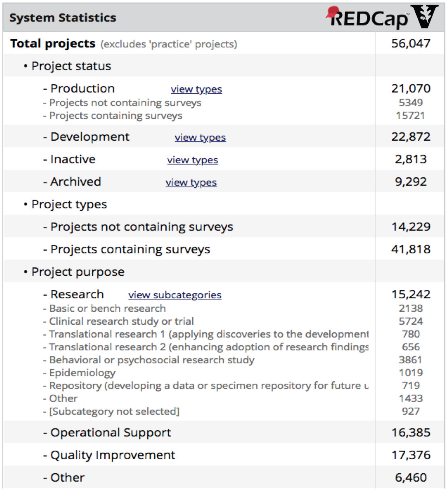Viewport: 448px width, 490px height.
Task: Click the value 2138
Action: click(410, 309)
